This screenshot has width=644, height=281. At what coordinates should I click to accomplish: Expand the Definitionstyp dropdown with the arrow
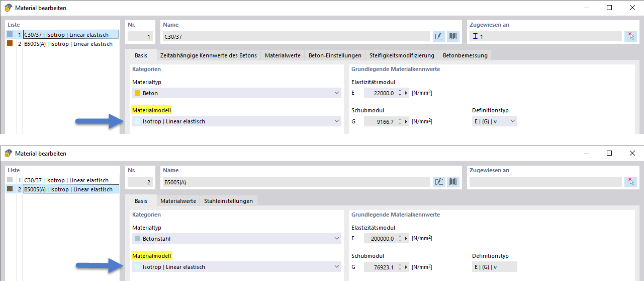click(x=512, y=121)
